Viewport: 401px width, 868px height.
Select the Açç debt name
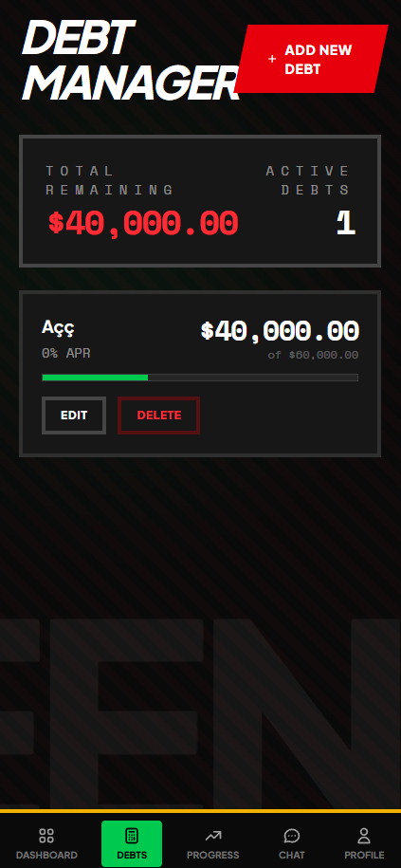[58, 327]
